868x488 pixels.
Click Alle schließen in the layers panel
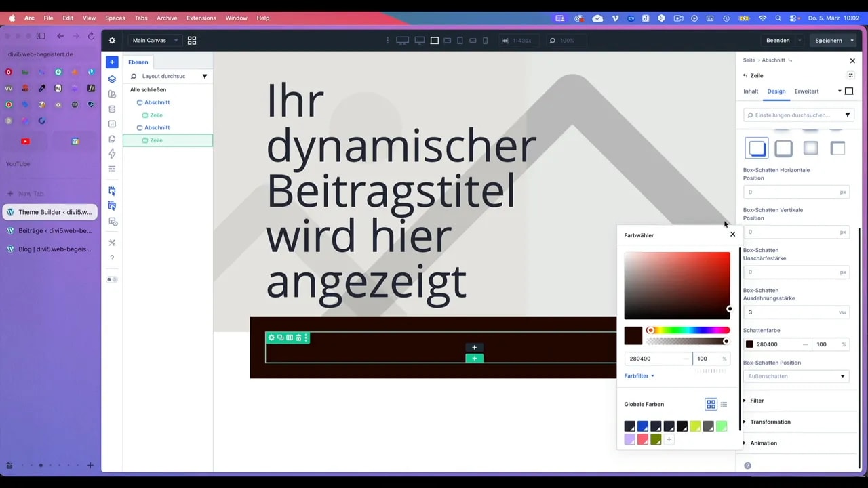tap(148, 89)
